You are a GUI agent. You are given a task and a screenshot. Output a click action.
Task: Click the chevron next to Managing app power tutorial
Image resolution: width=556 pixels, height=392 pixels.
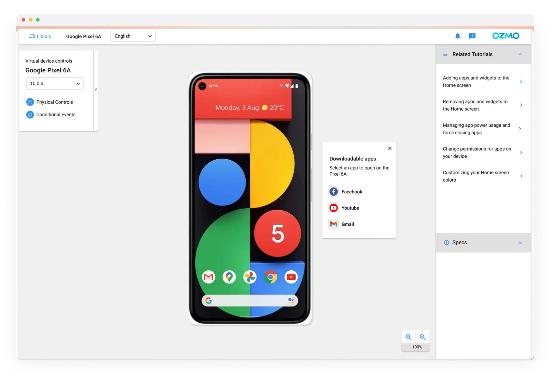[x=520, y=129]
